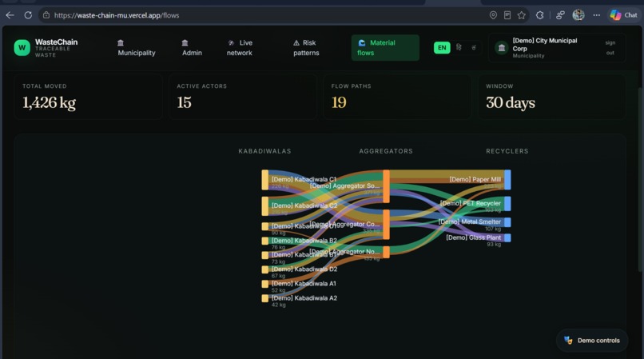Select the Kabadiwala C2 node
This screenshot has width=644, height=359.
265,206
